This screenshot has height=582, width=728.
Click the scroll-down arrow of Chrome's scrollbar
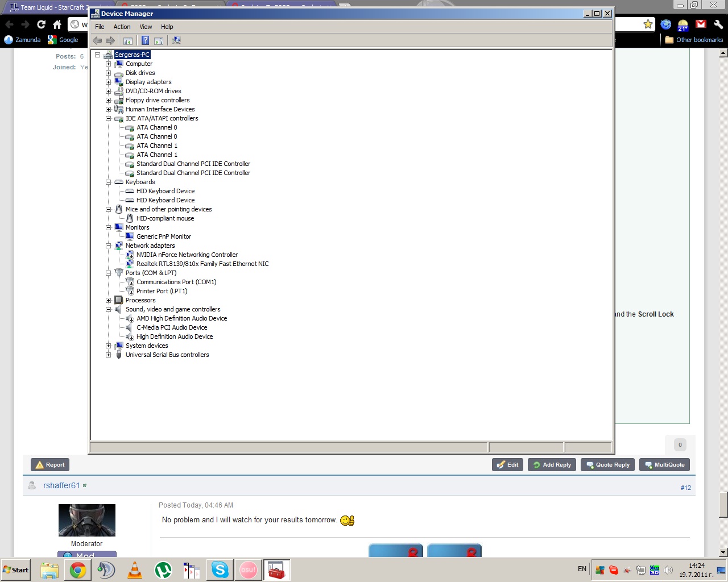723,552
